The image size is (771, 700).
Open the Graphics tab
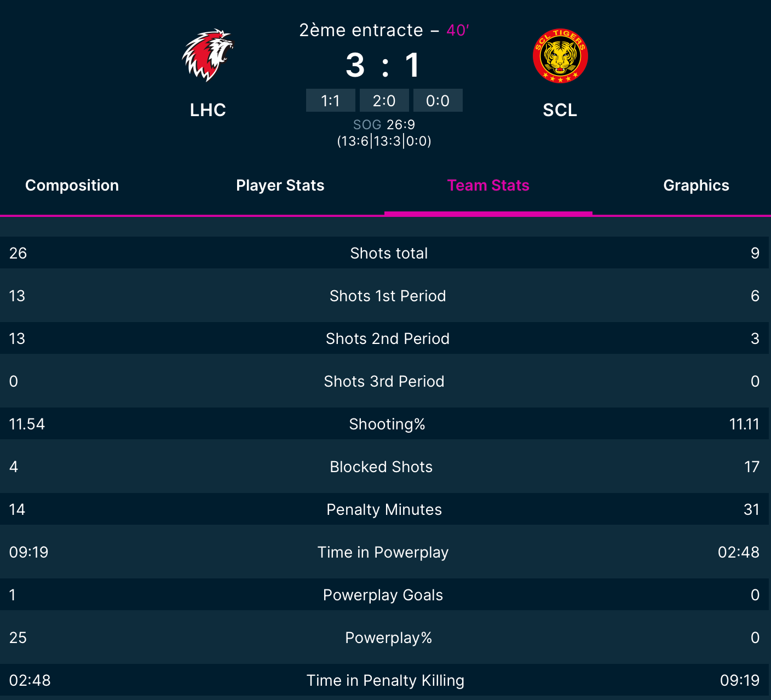(697, 185)
